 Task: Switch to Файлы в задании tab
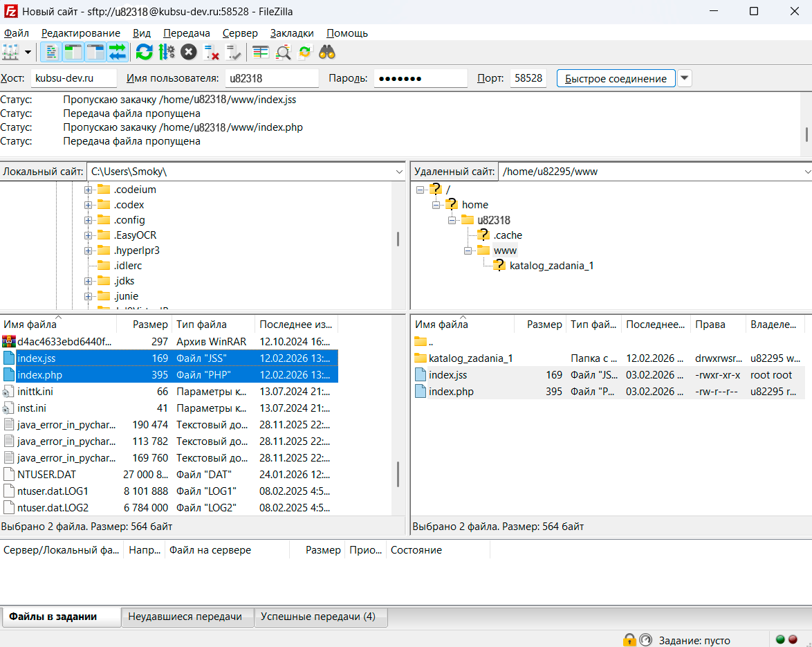click(x=61, y=617)
